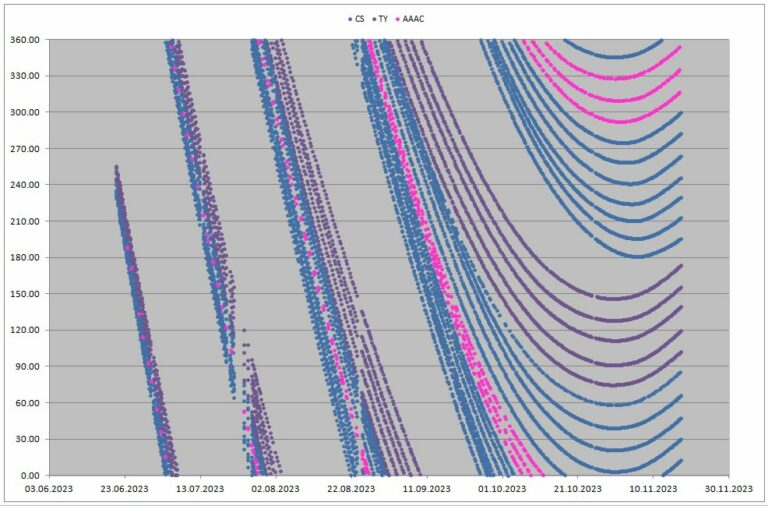768x506 pixels.
Task: Click the 30.11.2023 date label
Action: click(729, 489)
